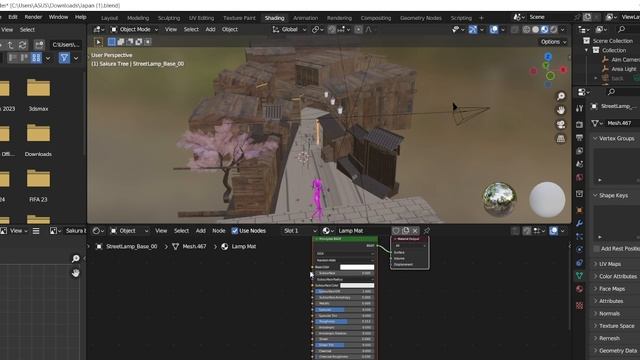Switch file browser to vertical list display

[x=13, y=58]
